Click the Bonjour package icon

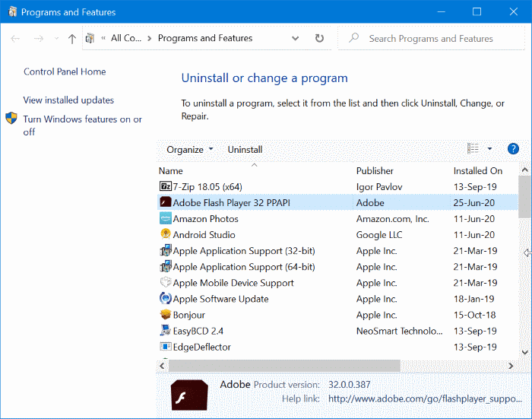165,314
